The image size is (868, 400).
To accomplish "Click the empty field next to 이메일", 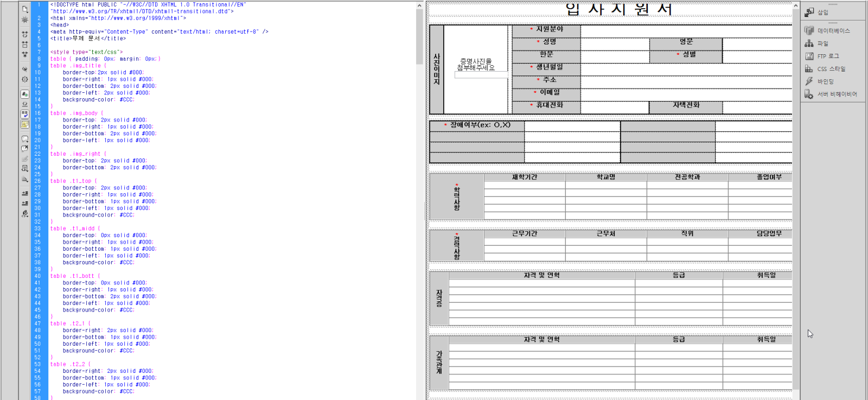I will pos(686,95).
